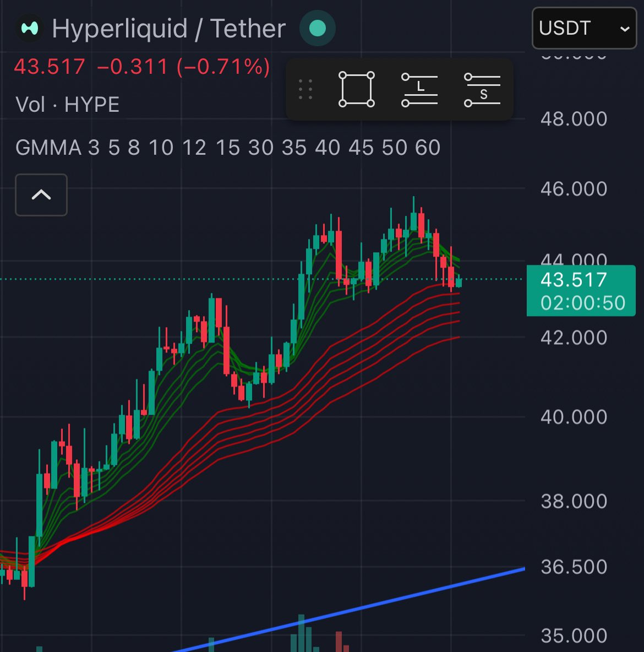Collapse the indicator legend with chevron button
This screenshot has width=644, height=652.
click(41, 194)
